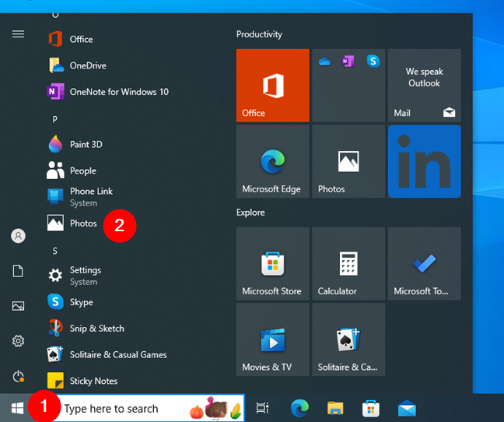504x422 pixels.
Task: Click the Explore group title
Action: [x=250, y=213]
